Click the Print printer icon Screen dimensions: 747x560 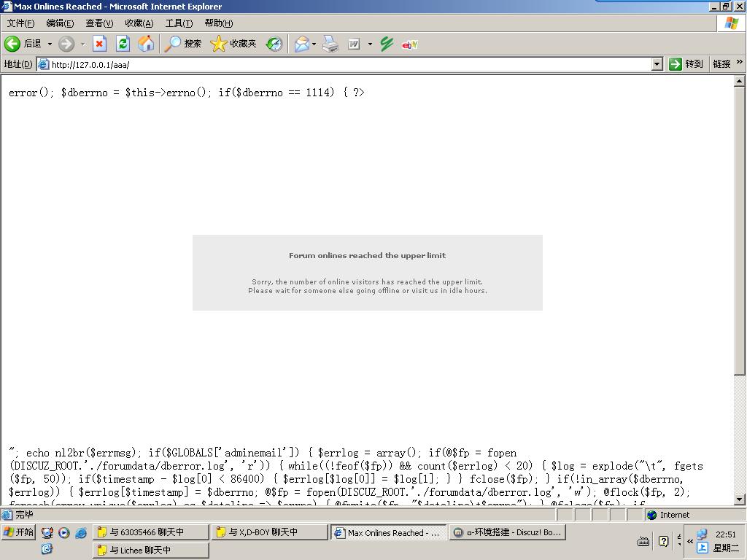[x=330, y=44]
